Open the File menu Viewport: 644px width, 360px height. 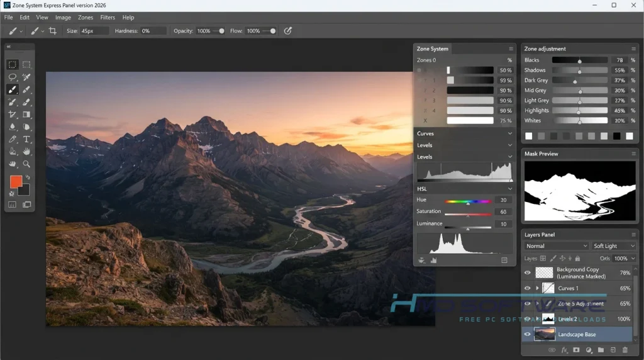tap(8, 17)
